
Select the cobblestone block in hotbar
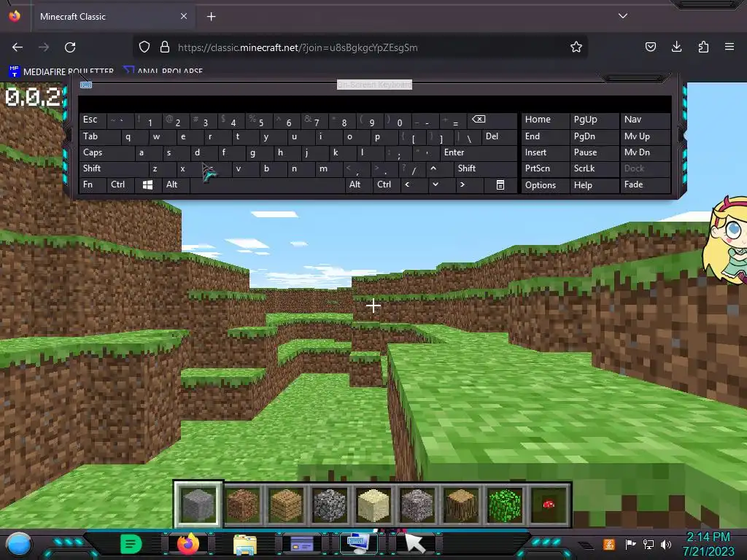tap(330, 505)
